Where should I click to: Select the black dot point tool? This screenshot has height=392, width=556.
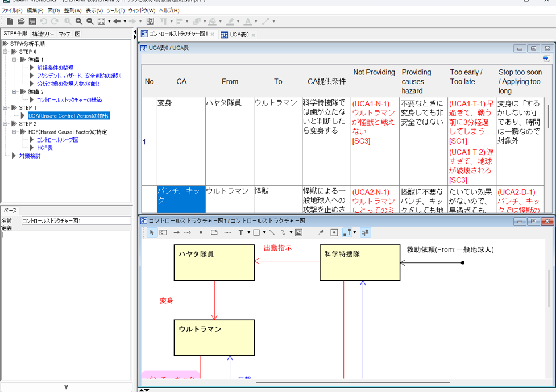[201, 232]
